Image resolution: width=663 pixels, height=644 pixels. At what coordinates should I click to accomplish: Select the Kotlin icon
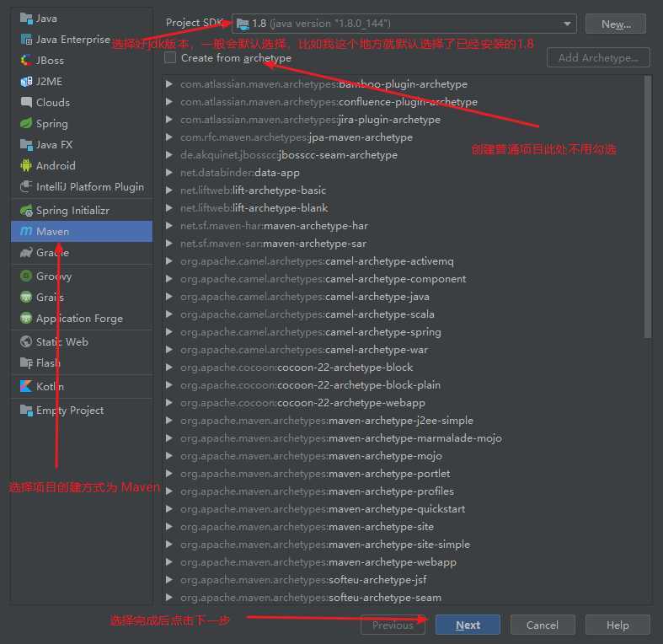pyautogui.click(x=26, y=386)
